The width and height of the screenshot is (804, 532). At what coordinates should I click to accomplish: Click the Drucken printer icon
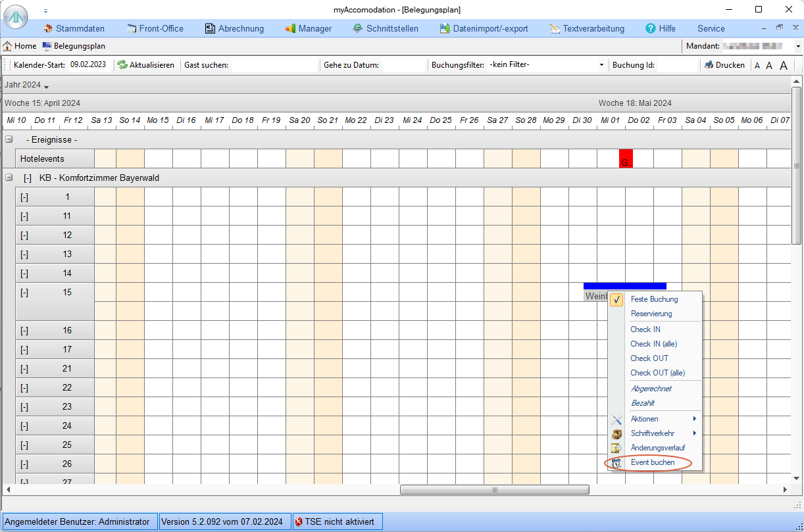coord(709,65)
